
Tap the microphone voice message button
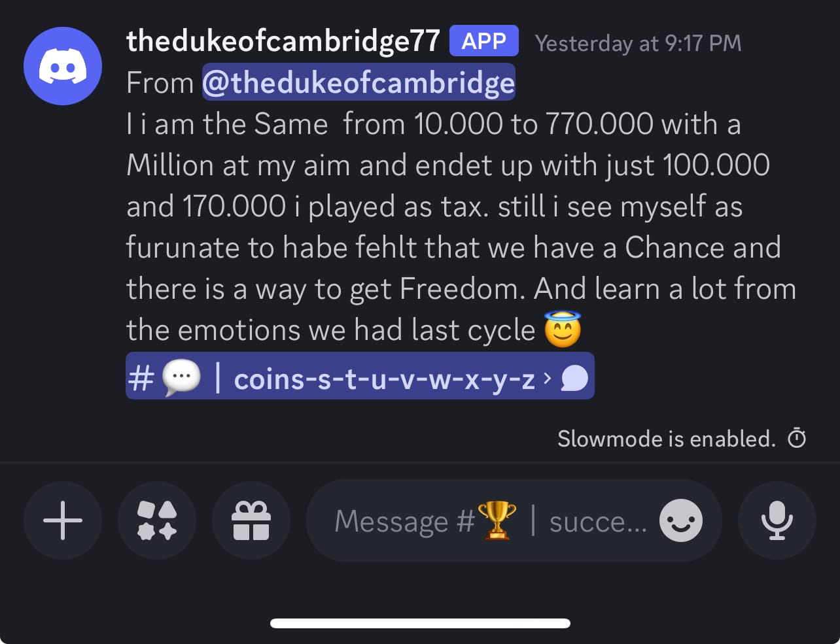[x=777, y=520]
